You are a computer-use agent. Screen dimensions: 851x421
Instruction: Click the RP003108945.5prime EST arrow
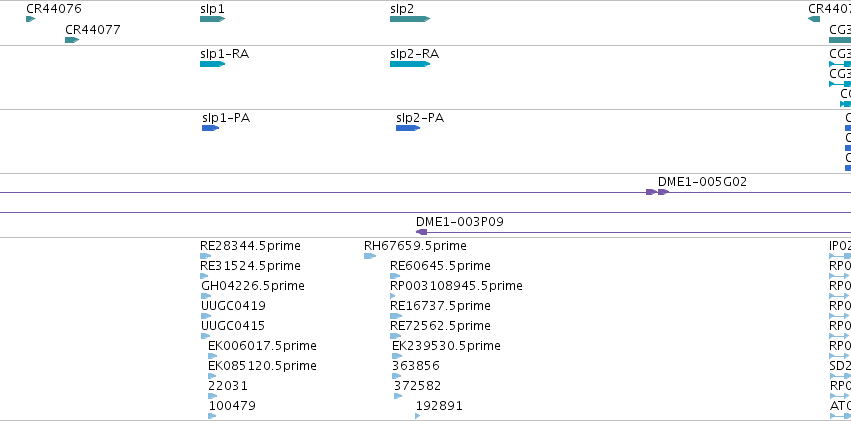(393, 296)
